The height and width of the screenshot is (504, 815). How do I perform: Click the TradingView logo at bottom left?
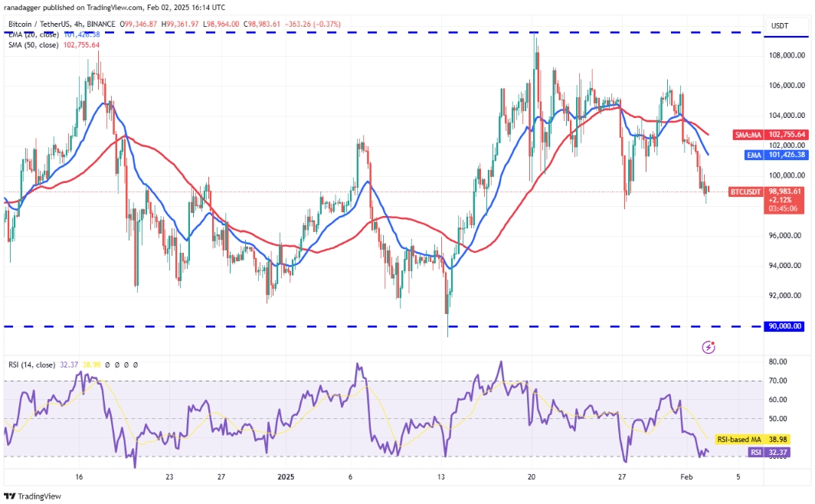32,496
